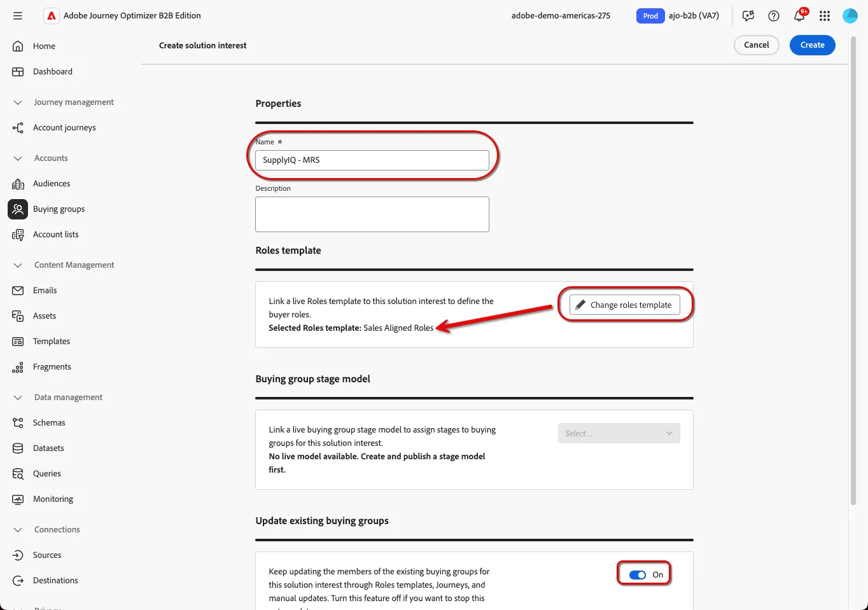Screen dimensions: 868x610
Task: Open Account lists
Action: (56, 234)
